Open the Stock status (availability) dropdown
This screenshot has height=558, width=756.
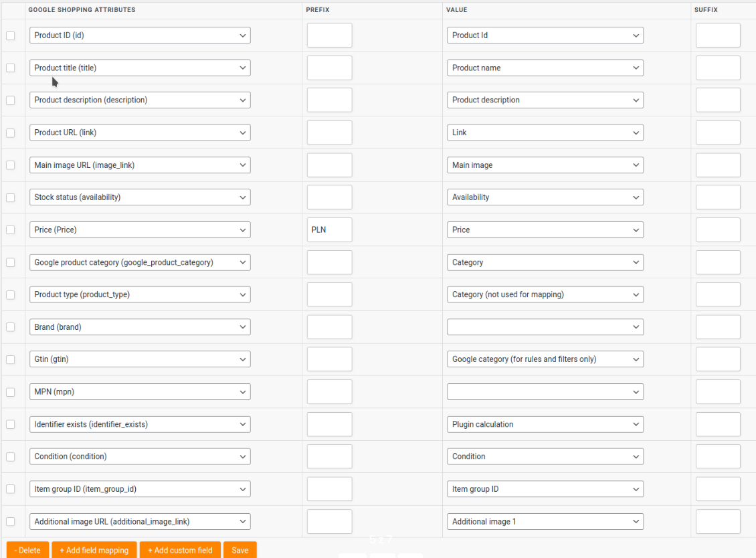point(140,197)
